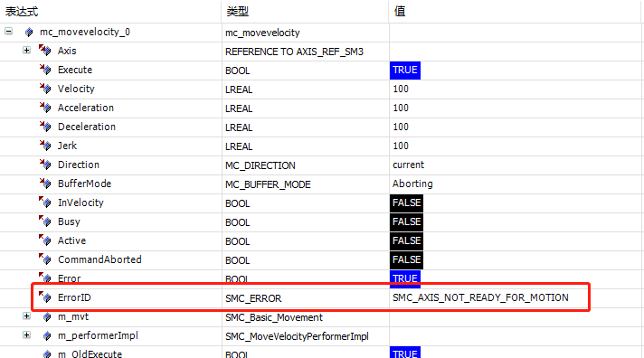Image resolution: width=644 pixels, height=358 pixels.
Task: Click the ErrorID output variable icon
Action: [x=45, y=297]
